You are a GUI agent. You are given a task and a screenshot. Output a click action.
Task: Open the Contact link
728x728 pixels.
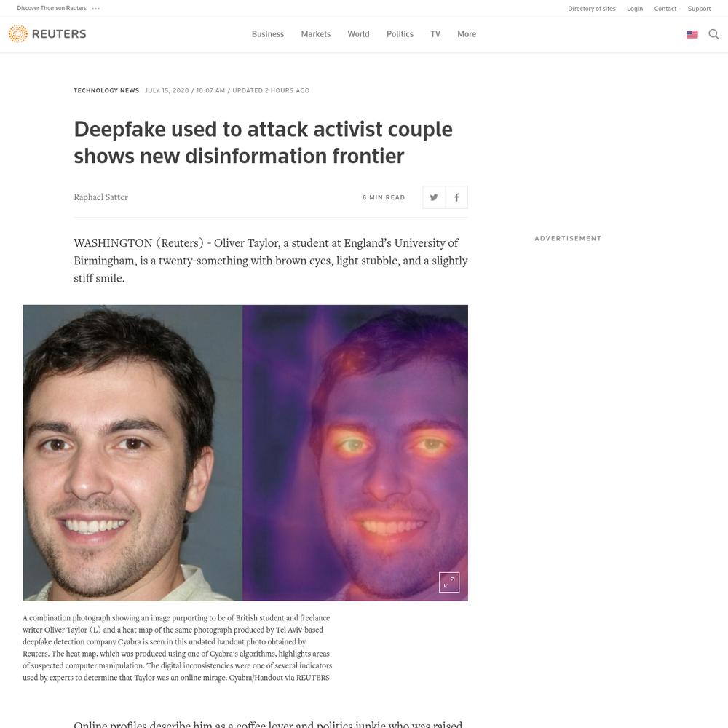[x=665, y=8]
